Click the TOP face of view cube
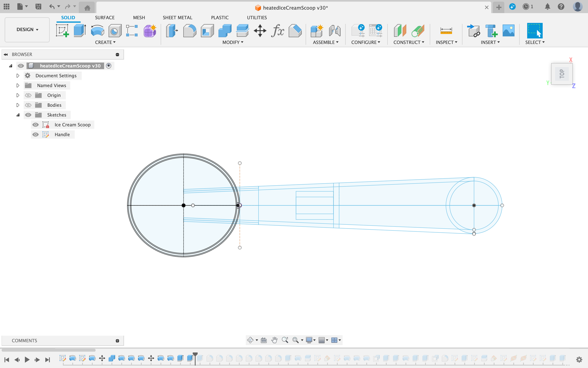This screenshot has width=588, height=368. tap(562, 74)
